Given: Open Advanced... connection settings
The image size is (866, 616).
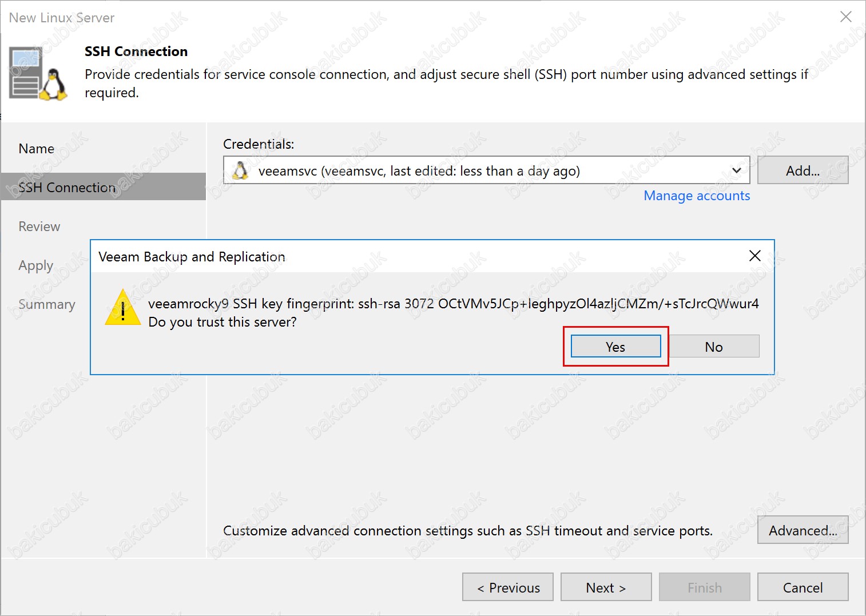Looking at the screenshot, I should [x=803, y=530].
